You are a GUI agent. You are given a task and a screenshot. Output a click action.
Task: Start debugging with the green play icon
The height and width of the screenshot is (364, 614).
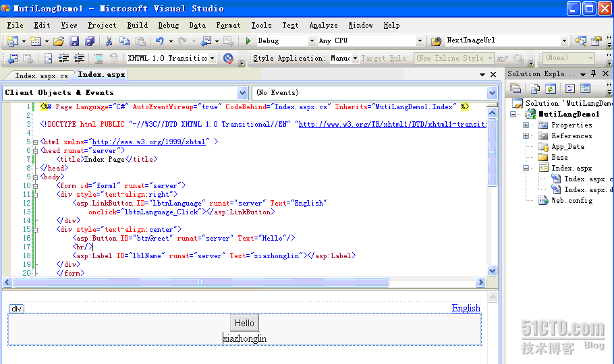click(x=248, y=40)
